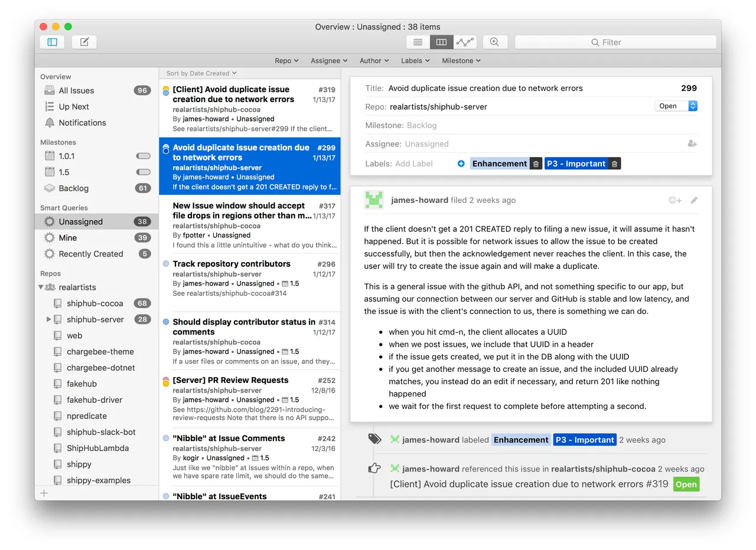
Task: Open Up Next in the sidebar
Action: (x=97, y=107)
